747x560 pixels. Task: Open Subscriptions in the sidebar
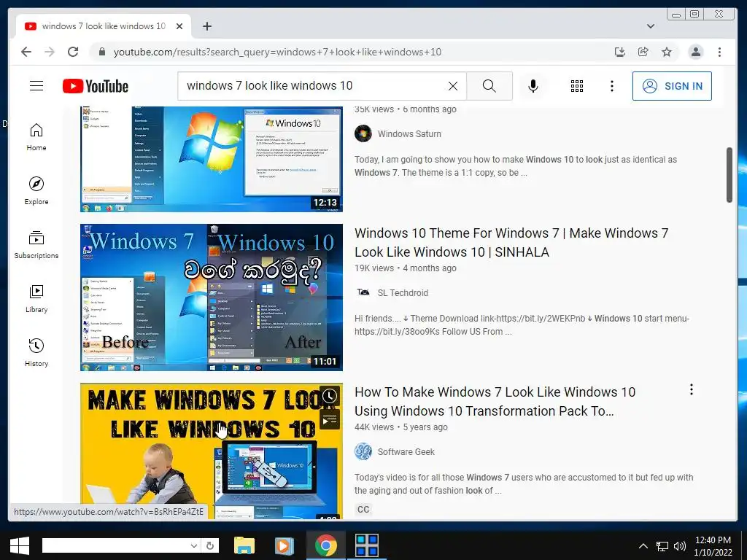click(x=36, y=245)
